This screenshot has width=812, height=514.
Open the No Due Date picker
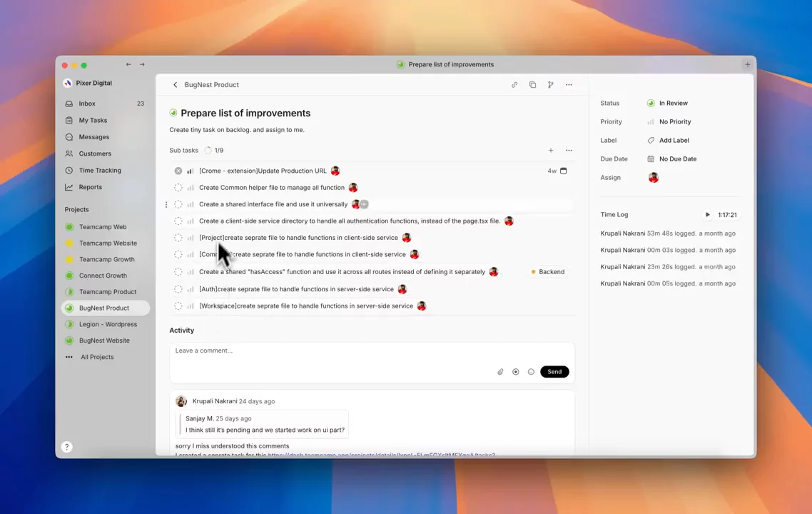tap(671, 159)
